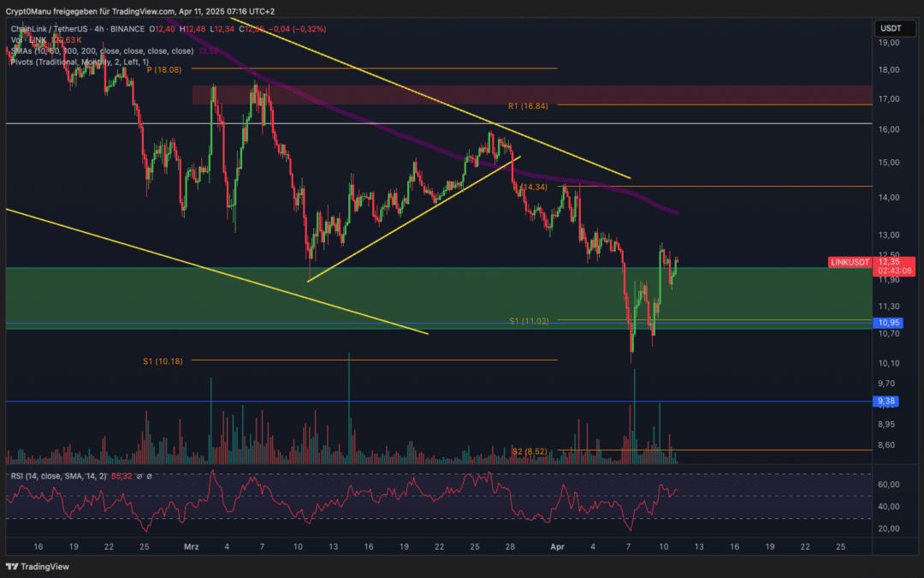Click the S1 (10.18) pivot label

163,361
